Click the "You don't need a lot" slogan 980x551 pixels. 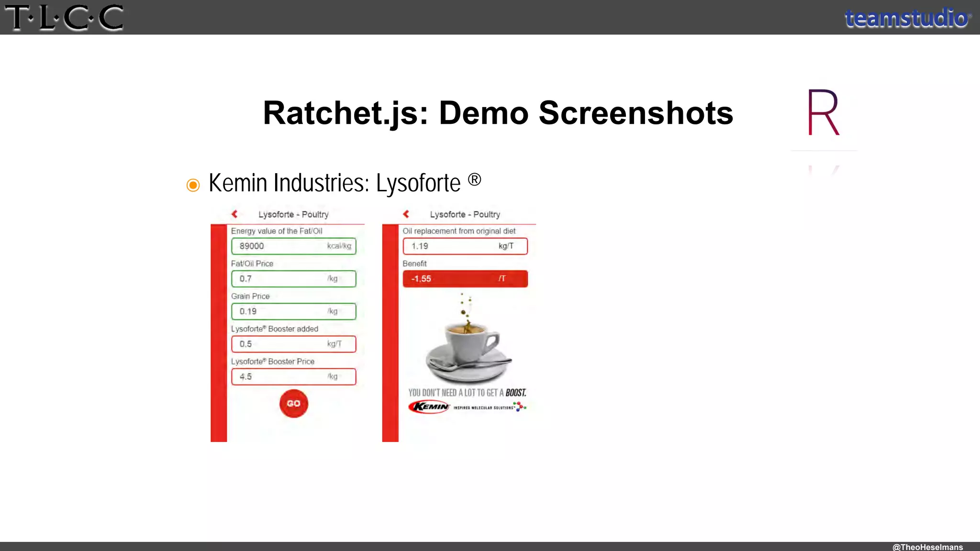coord(467,393)
